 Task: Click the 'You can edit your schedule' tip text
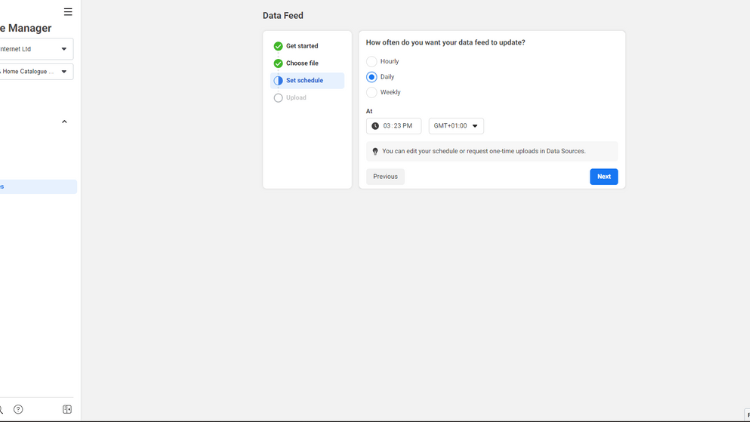(x=484, y=151)
